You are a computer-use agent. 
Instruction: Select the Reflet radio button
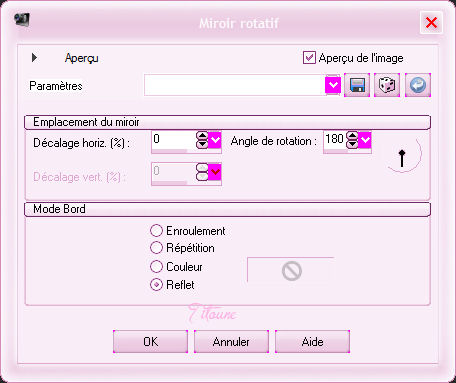[156, 285]
